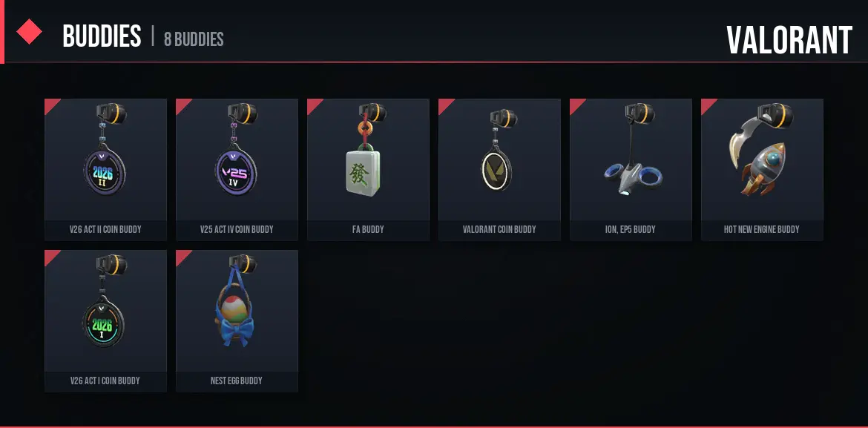This screenshot has height=428, width=868.
Task: Open the 'Hot New Engine Buddy' label
Action: 762,229
